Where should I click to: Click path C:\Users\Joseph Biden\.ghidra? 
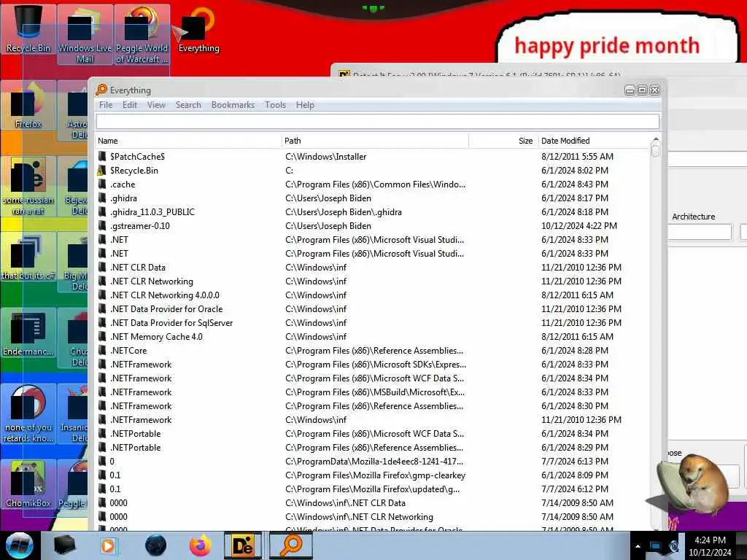point(344,212)
